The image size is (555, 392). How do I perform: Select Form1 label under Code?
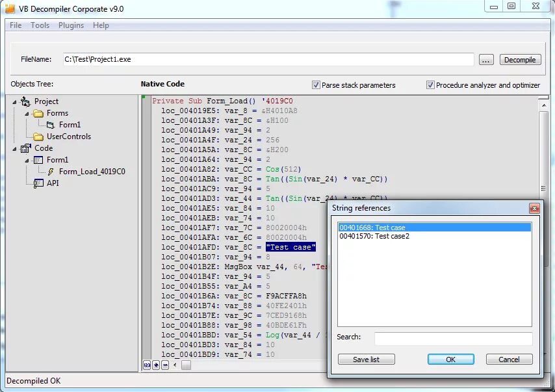(x=57, y=160)
